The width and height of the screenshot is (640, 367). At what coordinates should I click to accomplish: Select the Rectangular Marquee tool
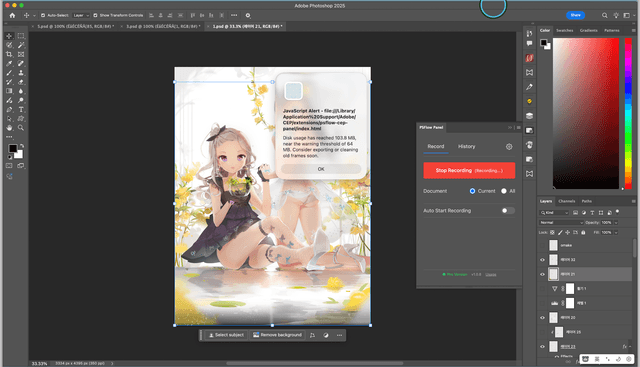pos(21,36)
